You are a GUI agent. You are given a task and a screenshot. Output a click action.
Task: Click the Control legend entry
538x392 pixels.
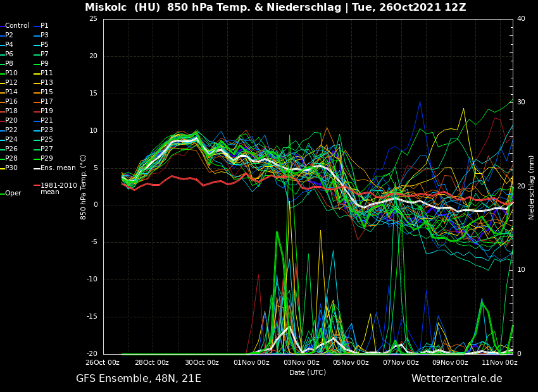point(16,26)
